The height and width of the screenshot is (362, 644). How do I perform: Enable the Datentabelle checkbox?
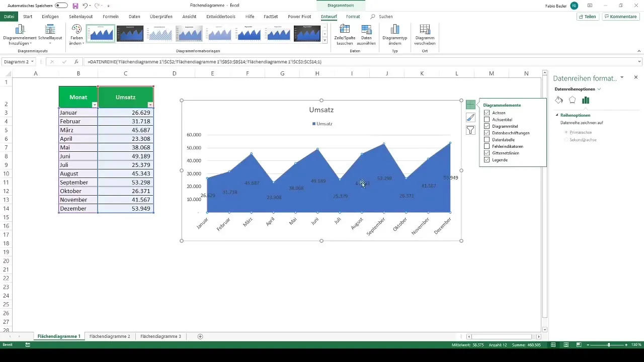tap(487, 140)
